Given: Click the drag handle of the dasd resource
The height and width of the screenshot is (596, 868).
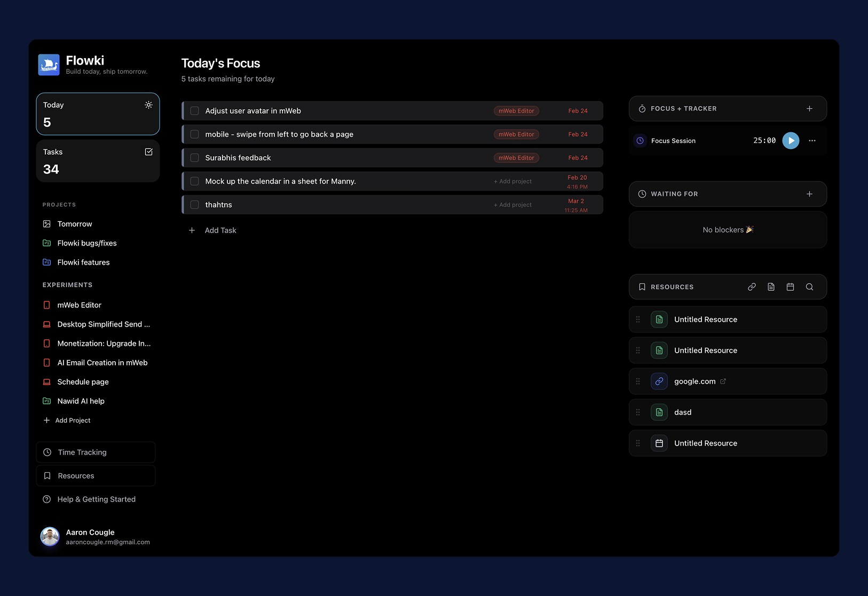Looking at the screenshot, I should pos(638,412).
